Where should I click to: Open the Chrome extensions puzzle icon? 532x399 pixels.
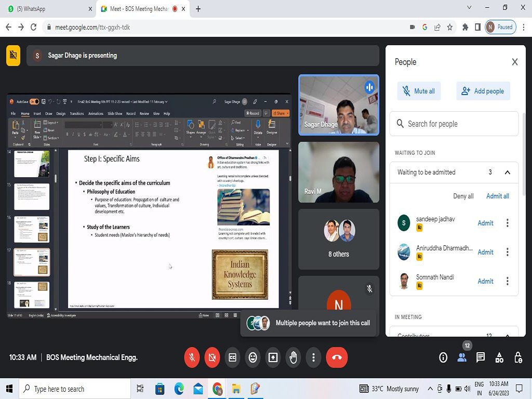tap(465, 27)
